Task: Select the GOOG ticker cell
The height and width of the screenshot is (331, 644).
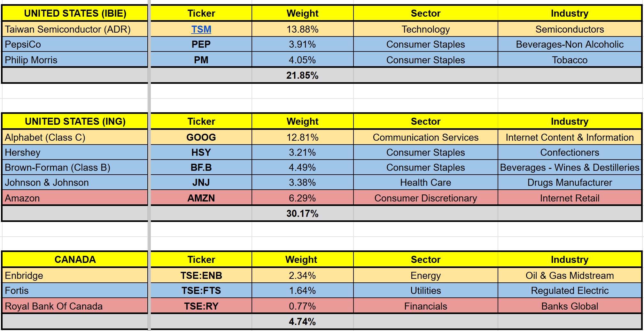Action: [201, 138]
